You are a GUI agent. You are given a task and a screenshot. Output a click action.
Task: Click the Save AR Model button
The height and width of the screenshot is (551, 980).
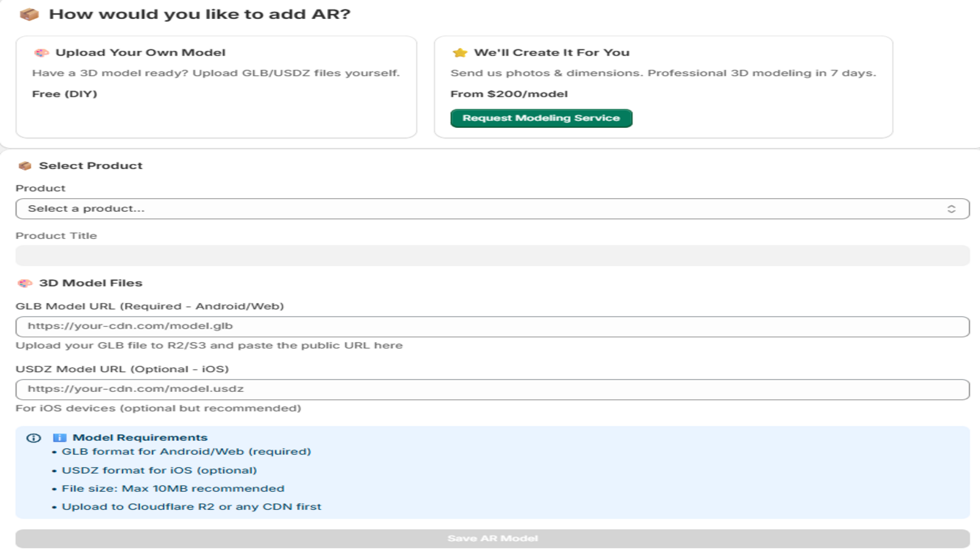point(492,539)
